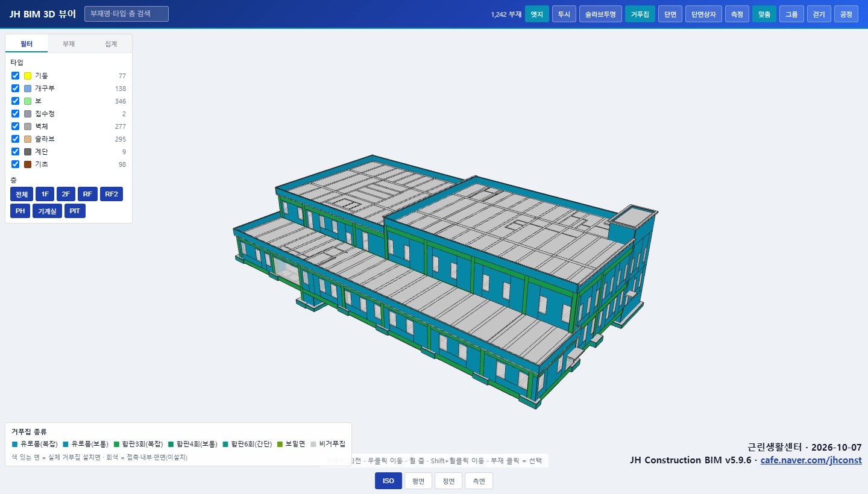Click the 1,242 부재 count text
The width and height of the screenshot is (868, 494).
coord(506,14)
